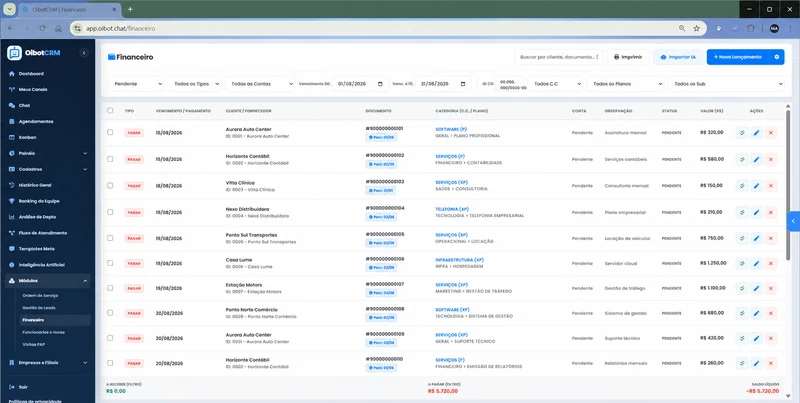800x403 pixels.
Task: Collapse the sidebar with the arrow icon
Action: tap(84, 53)
